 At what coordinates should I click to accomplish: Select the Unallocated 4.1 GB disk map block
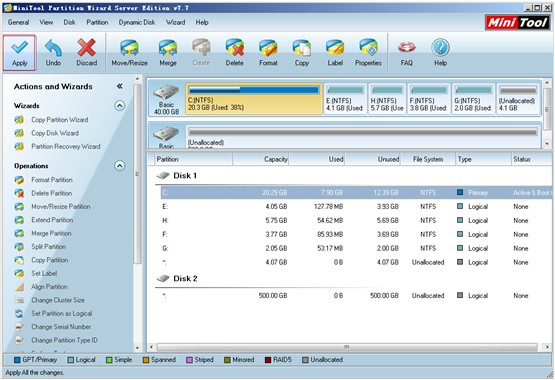[518, 99]
